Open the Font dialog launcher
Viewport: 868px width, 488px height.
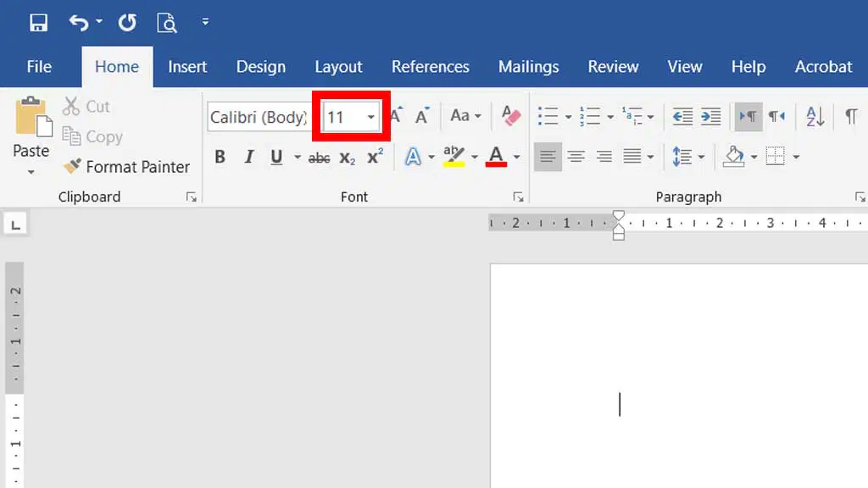pos(518,197)
